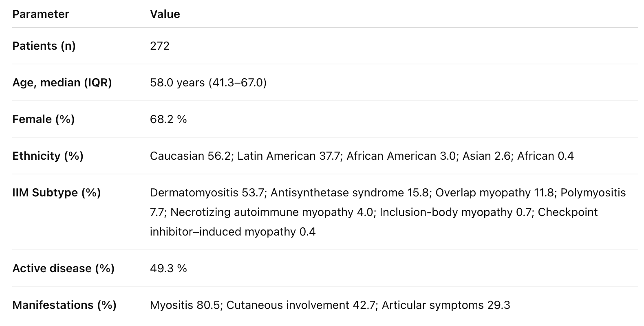The image size is (644, 326).
Task: Select the Patients (n) row label
Action: pyautogui.click(x=44, y=46)
